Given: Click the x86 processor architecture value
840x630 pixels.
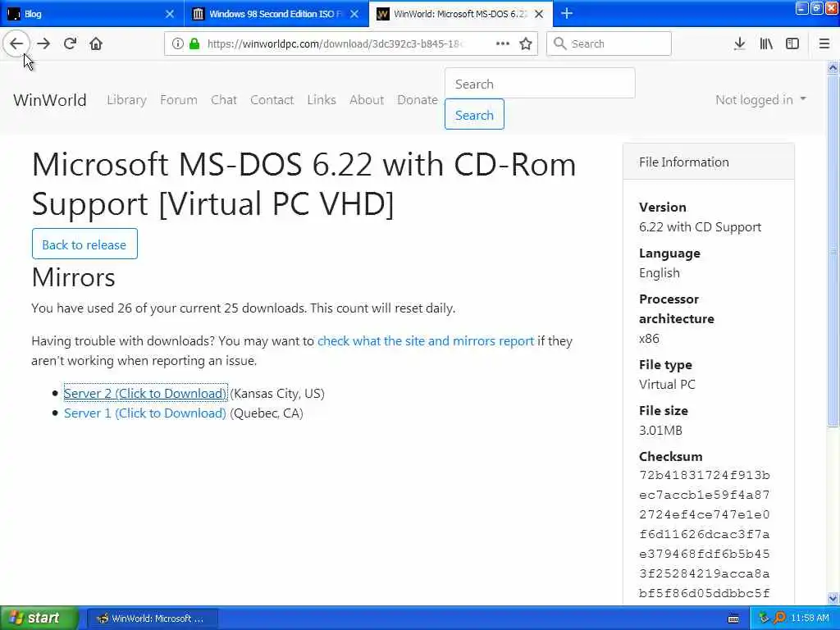Looking at the screenshot, I should pyautogui.click(x=649, y=339).
